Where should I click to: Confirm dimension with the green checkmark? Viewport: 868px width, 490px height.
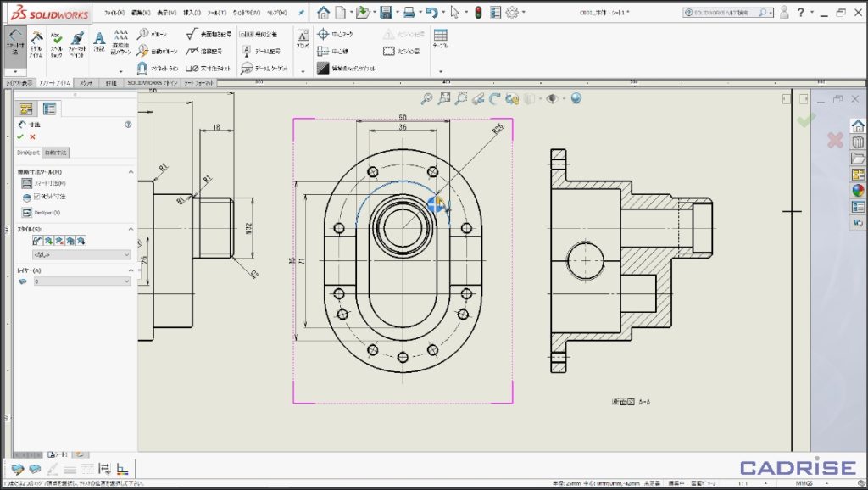point(20,136)
